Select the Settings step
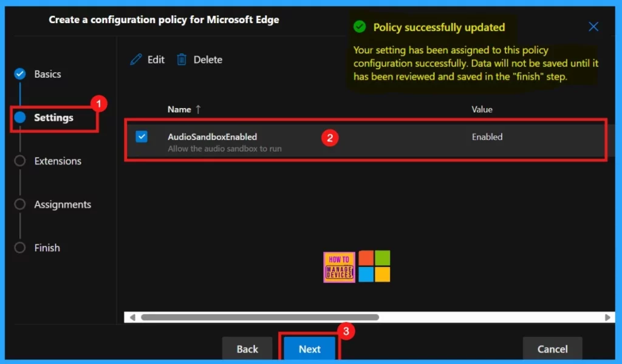The height and width of the screenshot is (364, 622). (x=53, y=118)
